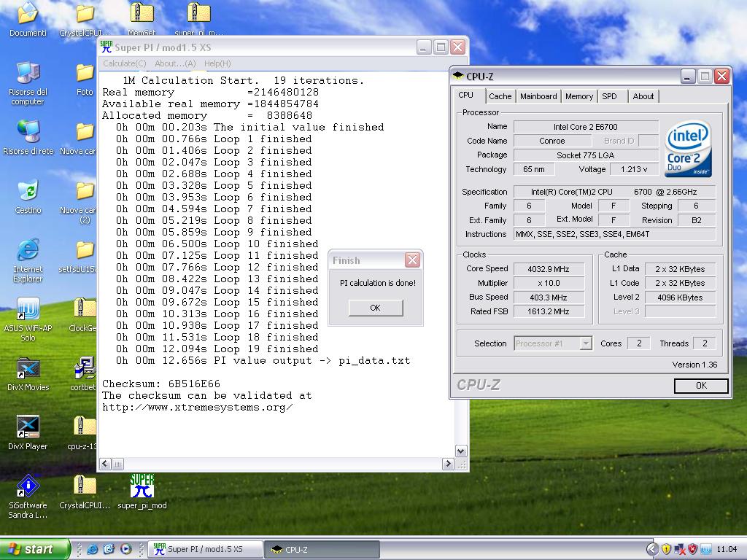Close the Finish dialog
This screenshot has width=747, height=560.
click(x=413, y=260)
